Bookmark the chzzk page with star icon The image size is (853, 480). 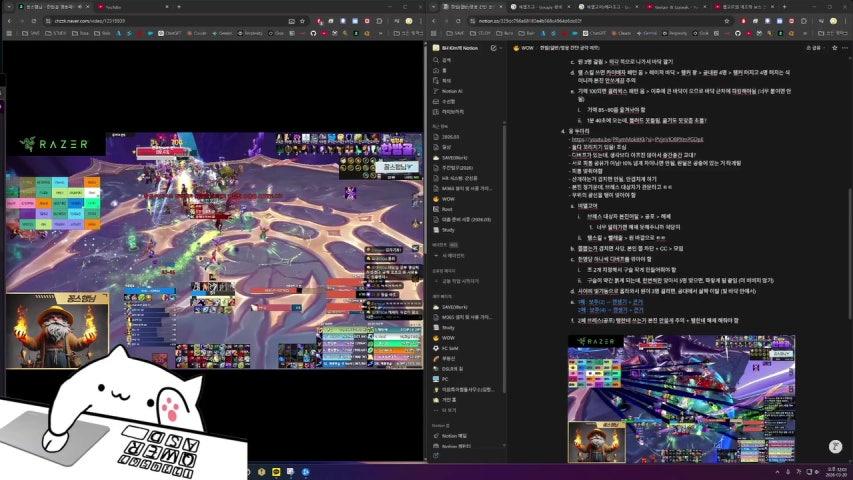pyautogui.click(x=302, y=21)
